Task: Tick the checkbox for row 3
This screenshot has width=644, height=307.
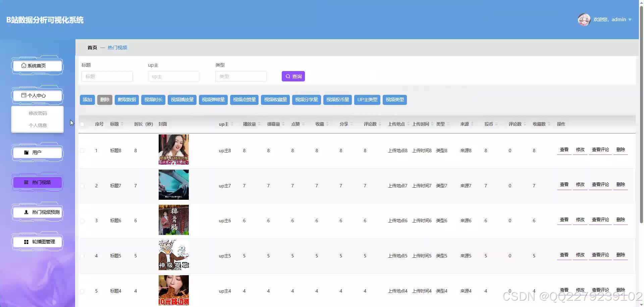Action: point(82,221)
